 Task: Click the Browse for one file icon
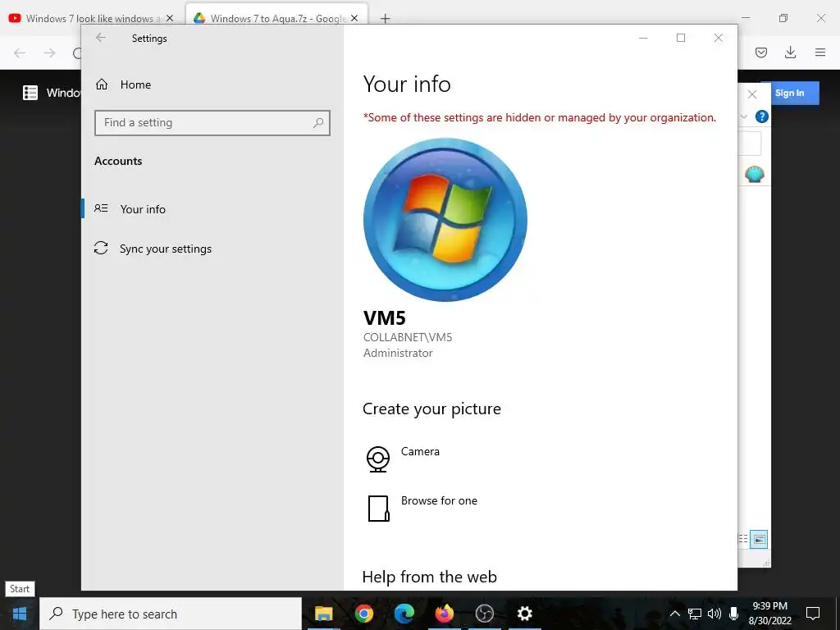pos(378,509)
